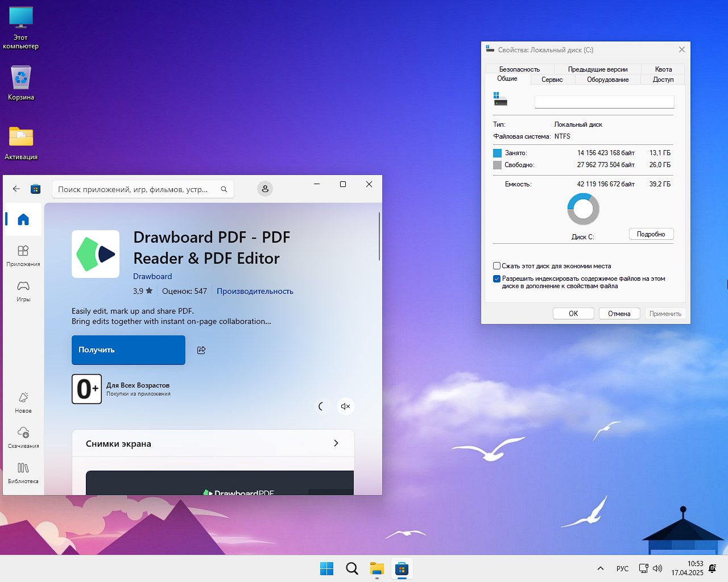Click the disk usage donut chart

[x=583, y=209]
